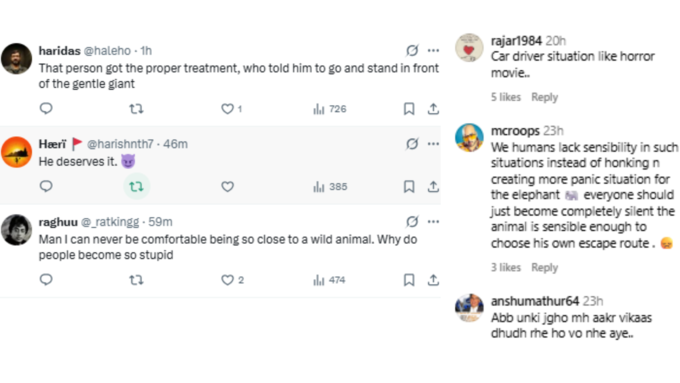Like the "He deserves it" tweet
This screenshot has height=383, width=680.
227,187
